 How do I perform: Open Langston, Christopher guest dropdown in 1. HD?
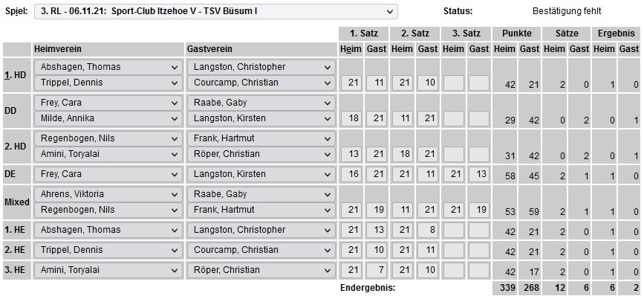point(261,67)
